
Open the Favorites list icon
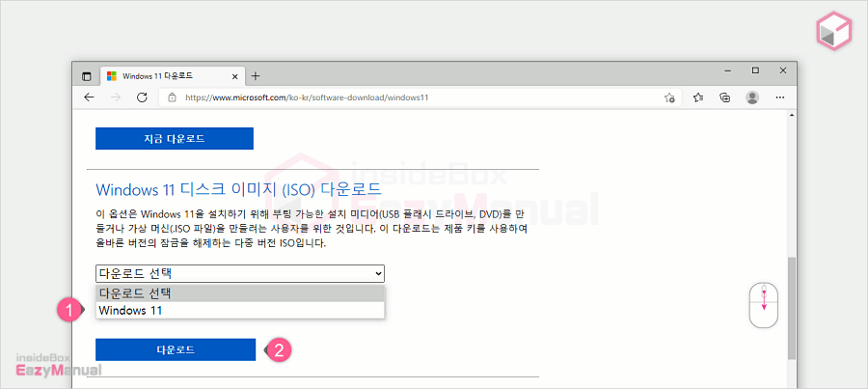click(x=698, y=97)
